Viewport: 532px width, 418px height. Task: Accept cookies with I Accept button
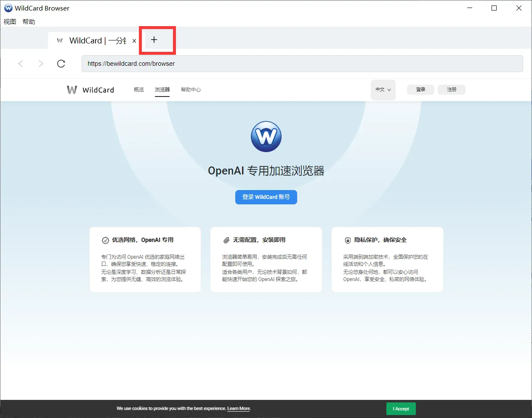pos(401,409)
